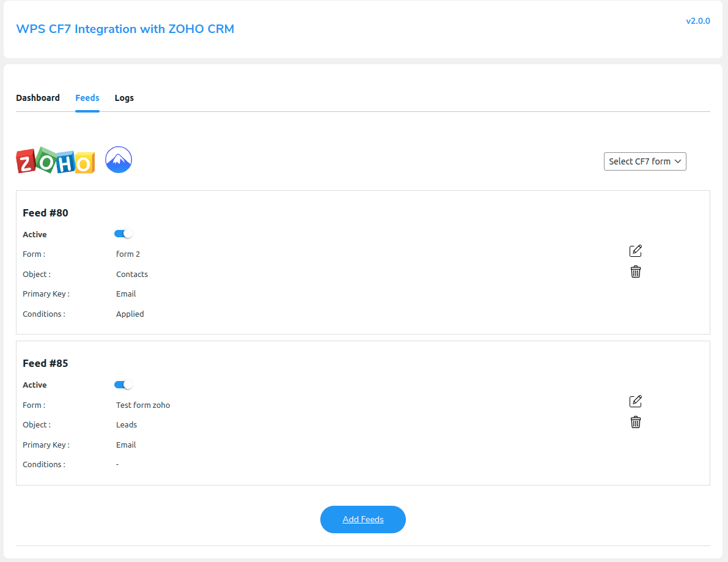This screenshot has height=562, width=728.
Task: Delete Feed #85 using its trash icon
Action: click(x=635, y=422)
